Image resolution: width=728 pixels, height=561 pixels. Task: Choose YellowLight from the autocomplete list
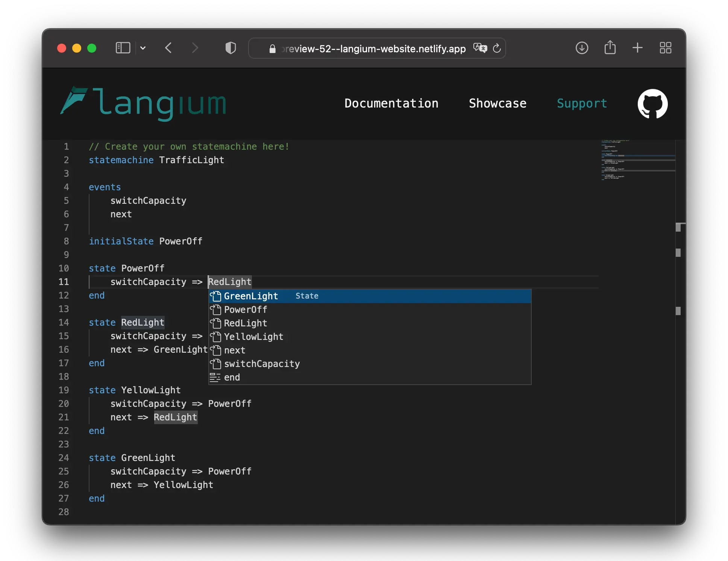[x=370, y=337]
